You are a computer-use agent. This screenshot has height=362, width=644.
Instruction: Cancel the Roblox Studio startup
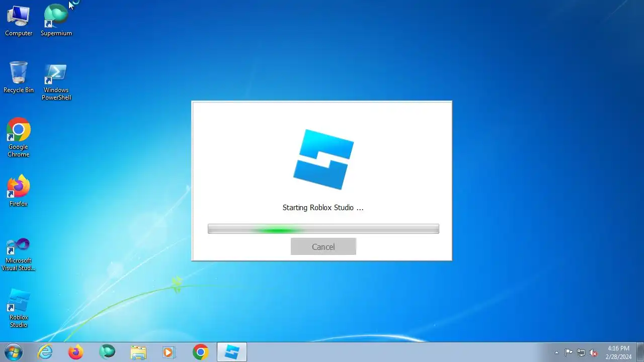[x=323, y=246]
